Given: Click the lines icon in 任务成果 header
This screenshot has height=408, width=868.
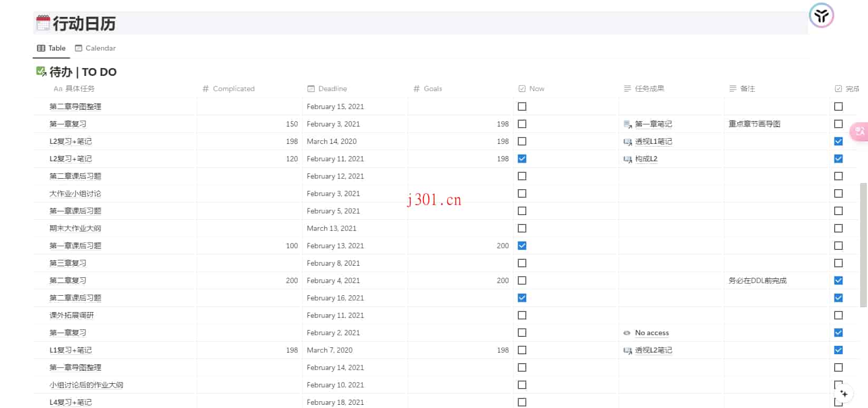Looking at the screenshot, I should pos(628,89).
